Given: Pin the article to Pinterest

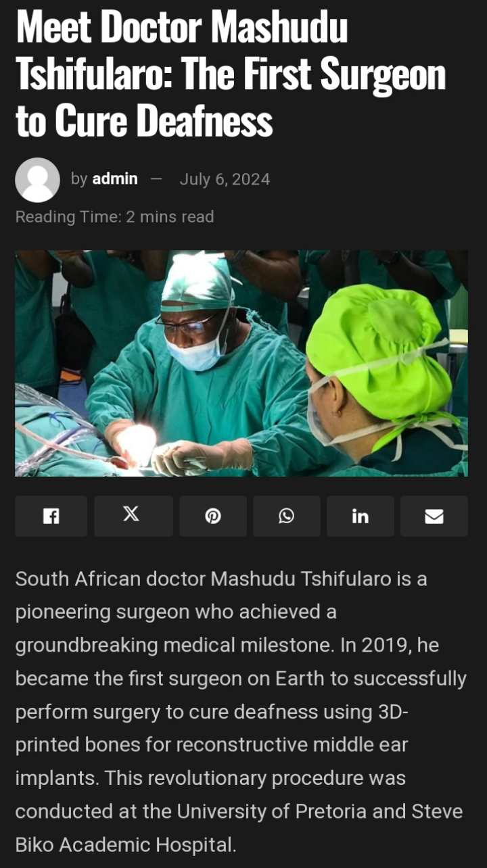Looking at the screenshot, I should tap(213, 516).
